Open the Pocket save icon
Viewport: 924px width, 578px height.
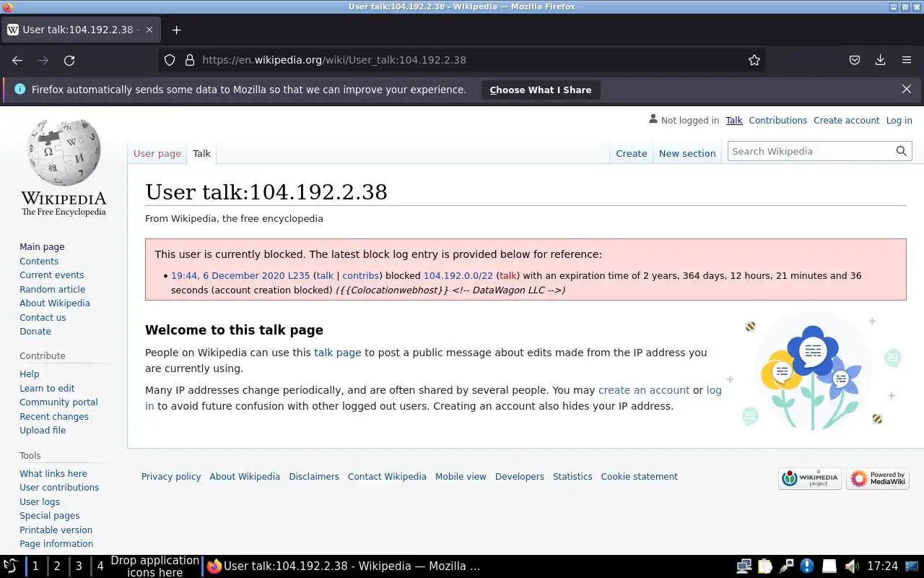point(854,61)
